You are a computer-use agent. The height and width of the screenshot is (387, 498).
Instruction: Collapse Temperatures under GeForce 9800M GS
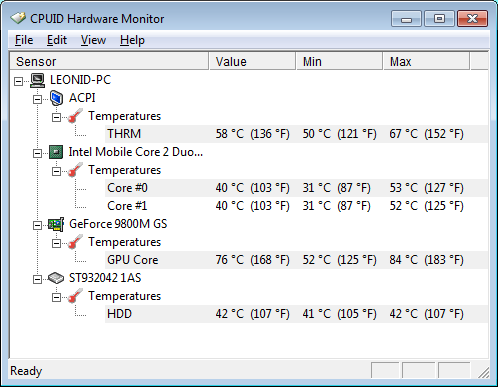click(56, 243)
